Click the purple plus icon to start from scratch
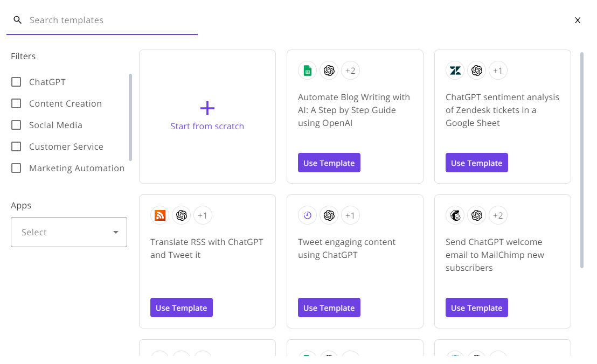 pyautogui.click(x=207, y=108)
